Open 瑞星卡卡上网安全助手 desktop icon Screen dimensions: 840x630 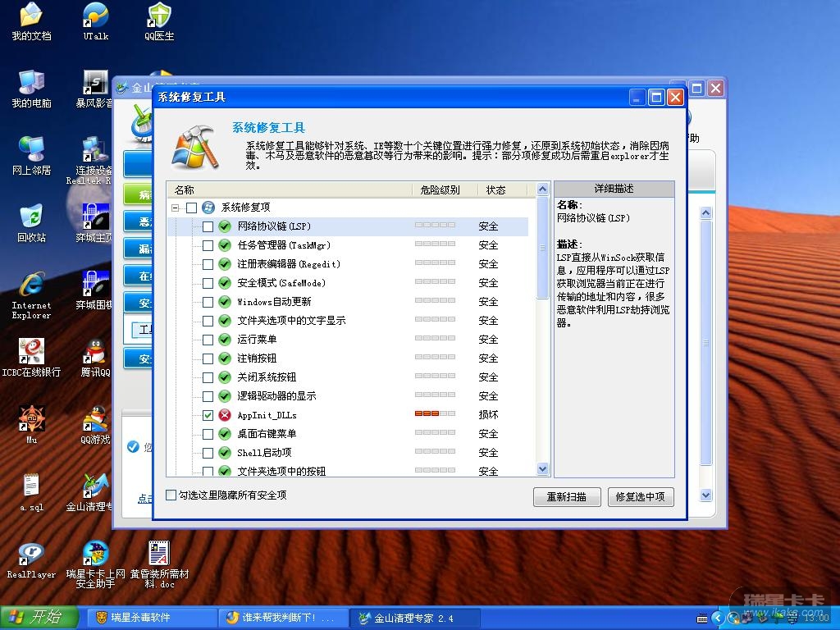pyautogui.click(x=95, y=564)
